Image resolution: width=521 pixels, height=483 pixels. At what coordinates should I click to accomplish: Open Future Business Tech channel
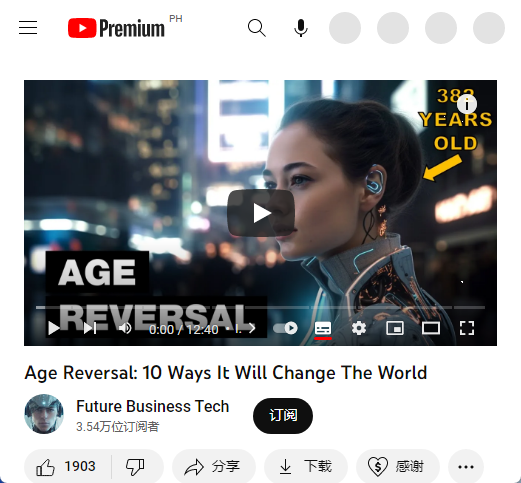[152, 406]
